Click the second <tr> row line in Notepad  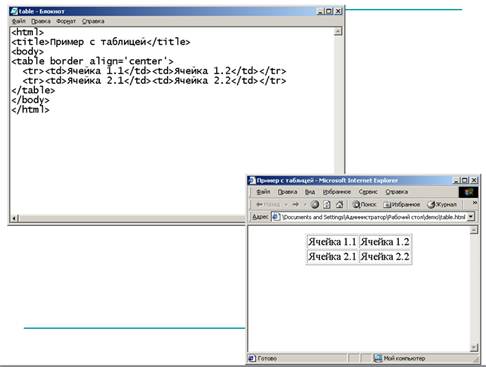(x=154, y=80)
